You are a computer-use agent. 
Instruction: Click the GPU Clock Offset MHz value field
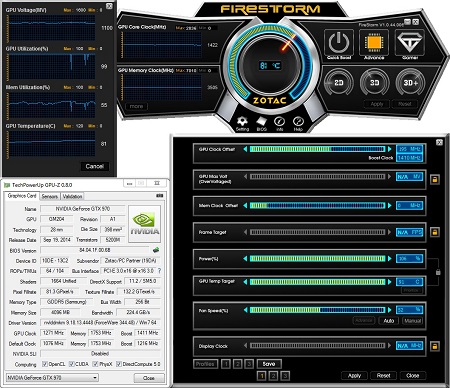pos(409,149)
